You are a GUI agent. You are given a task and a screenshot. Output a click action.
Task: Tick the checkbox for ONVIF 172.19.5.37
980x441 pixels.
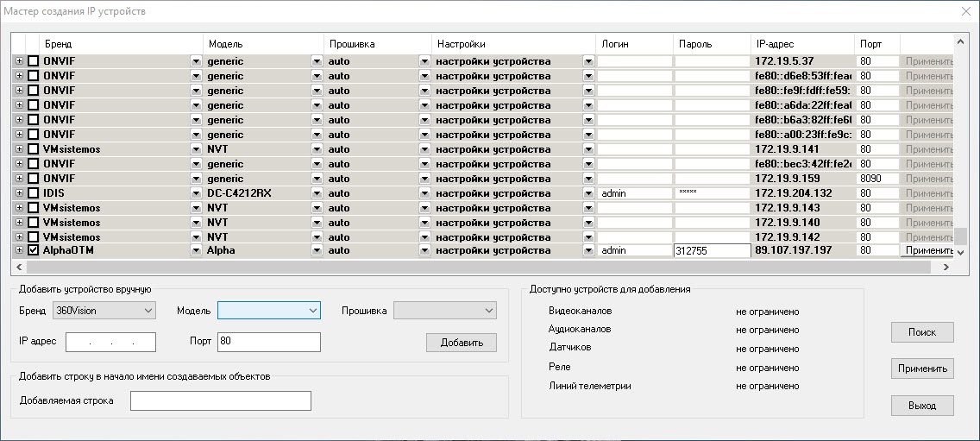click(x=34, y=61)
